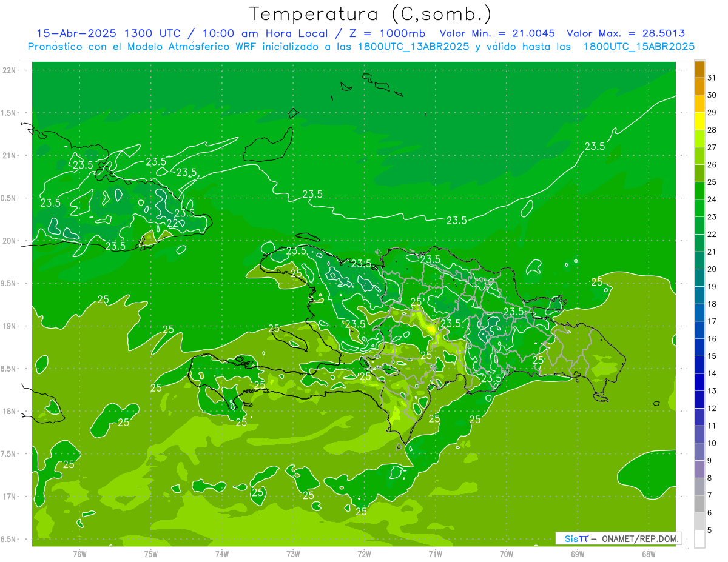Click the green legend swatch between 23 and 24
Image resolution: width=728 pixels, height=562 pixels.
coord(699,208)
